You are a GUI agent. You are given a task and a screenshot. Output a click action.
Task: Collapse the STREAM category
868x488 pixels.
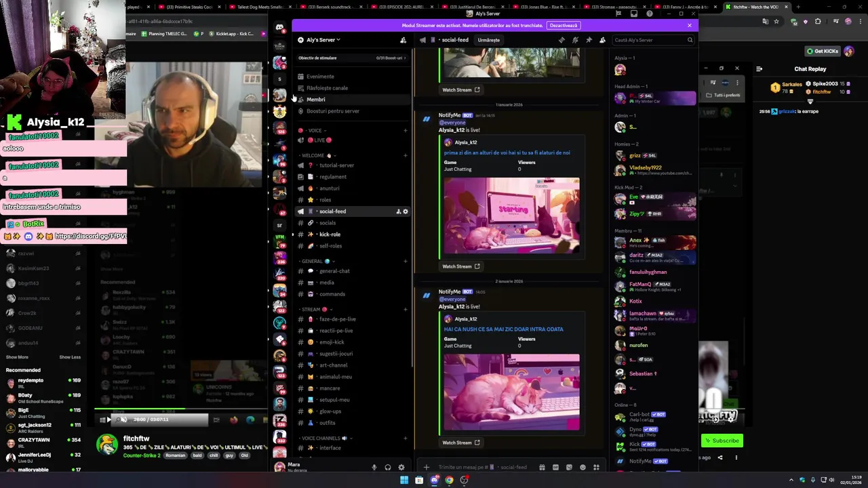315,309
